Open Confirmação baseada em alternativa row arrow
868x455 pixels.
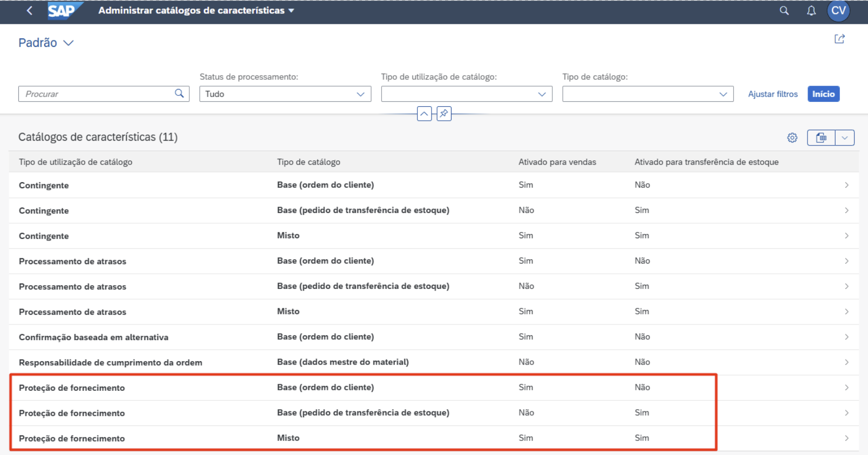(846, 337)
